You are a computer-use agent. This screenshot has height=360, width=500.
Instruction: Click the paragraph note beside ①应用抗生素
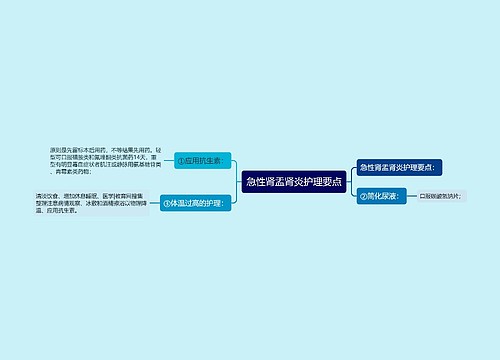[x=106, y=161]
